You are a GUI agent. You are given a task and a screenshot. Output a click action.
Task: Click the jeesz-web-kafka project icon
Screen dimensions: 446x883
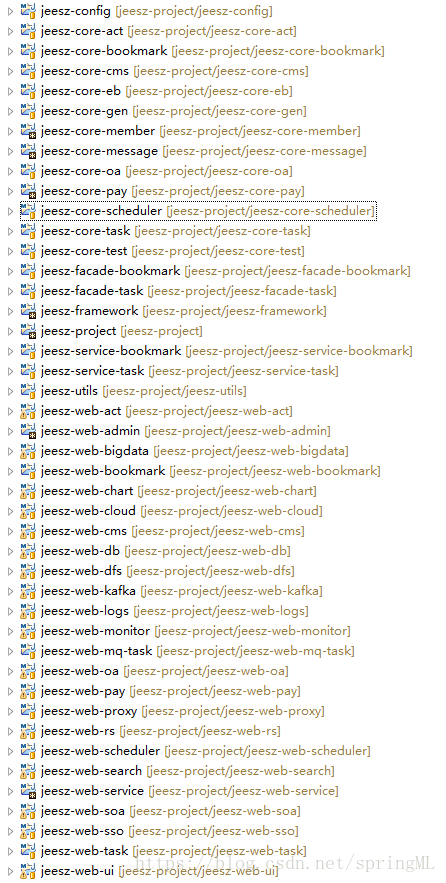click(x=28, y=591)
